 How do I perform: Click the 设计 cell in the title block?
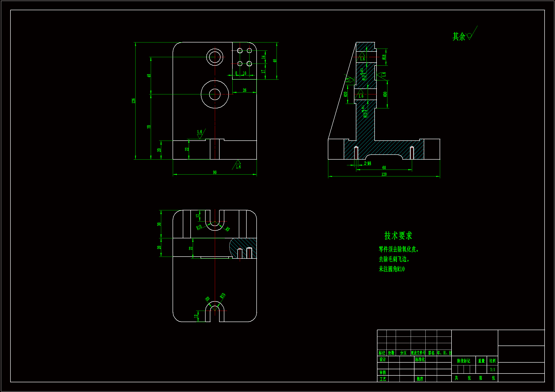(x=383, y=360)
